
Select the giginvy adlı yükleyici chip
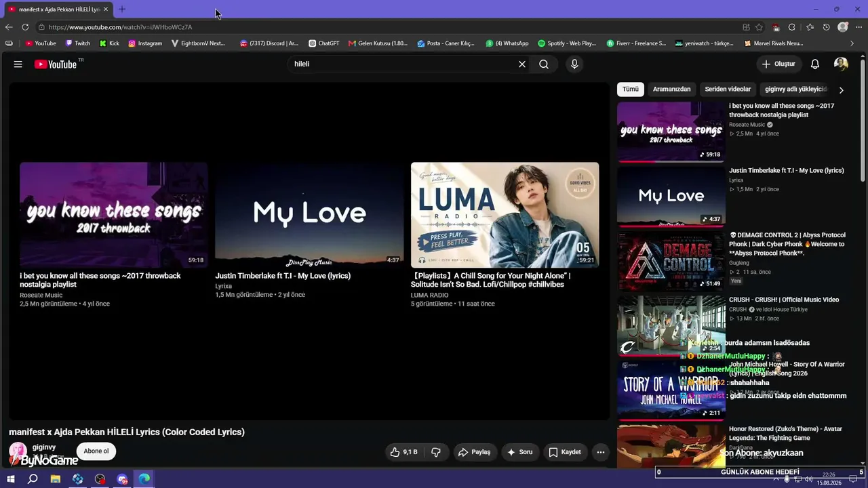click(x=795, y=89)
